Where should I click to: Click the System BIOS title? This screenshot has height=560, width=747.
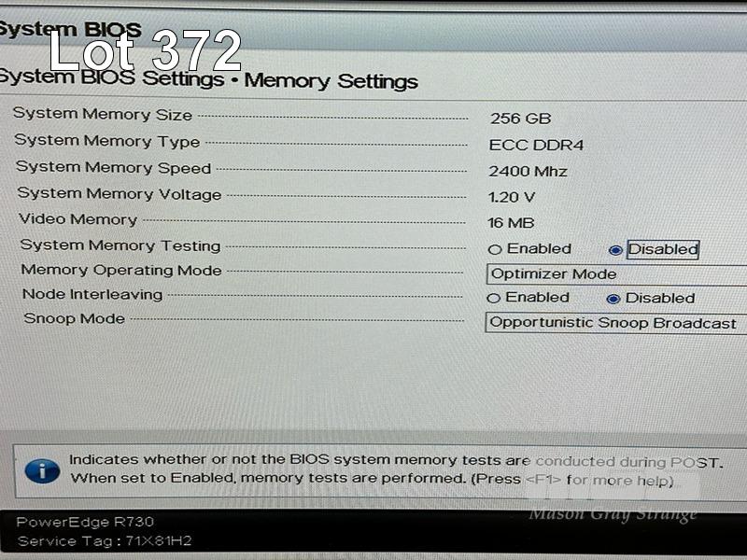coord(71,30)
